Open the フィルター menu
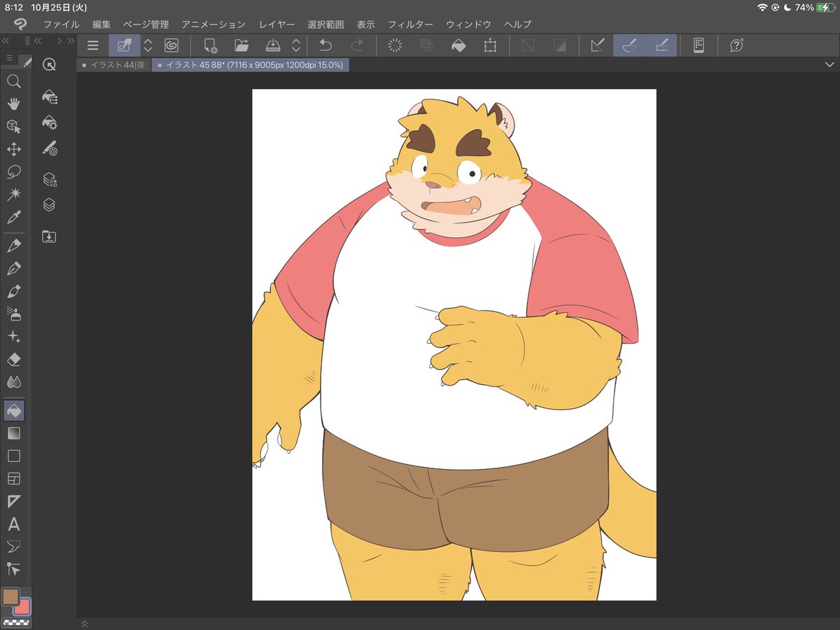This screenshot has height=630, width=840. coord(410,24)
